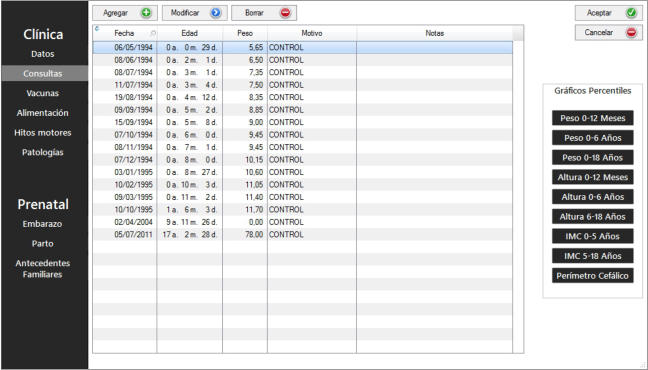Show the Altura 6-18 Años chart
Image resolution: width=648 pixels, height=370 pixels.
[x=593, y=217]
